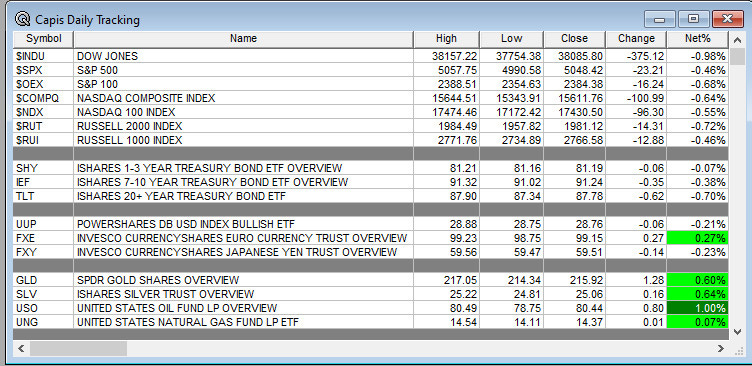Image resolution: width=752 pixels, height=366 pixels.
Task: Close the Capis Daily Tracking window
Action: 728,20
